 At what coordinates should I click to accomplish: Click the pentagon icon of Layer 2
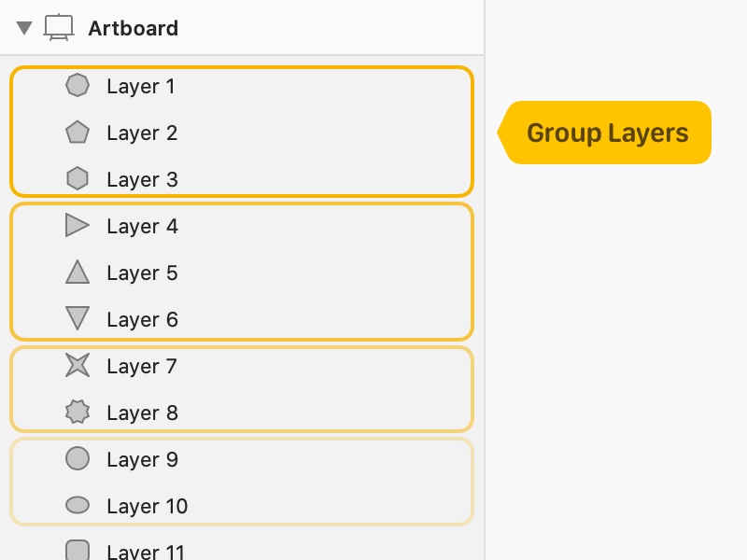[78, 133]
